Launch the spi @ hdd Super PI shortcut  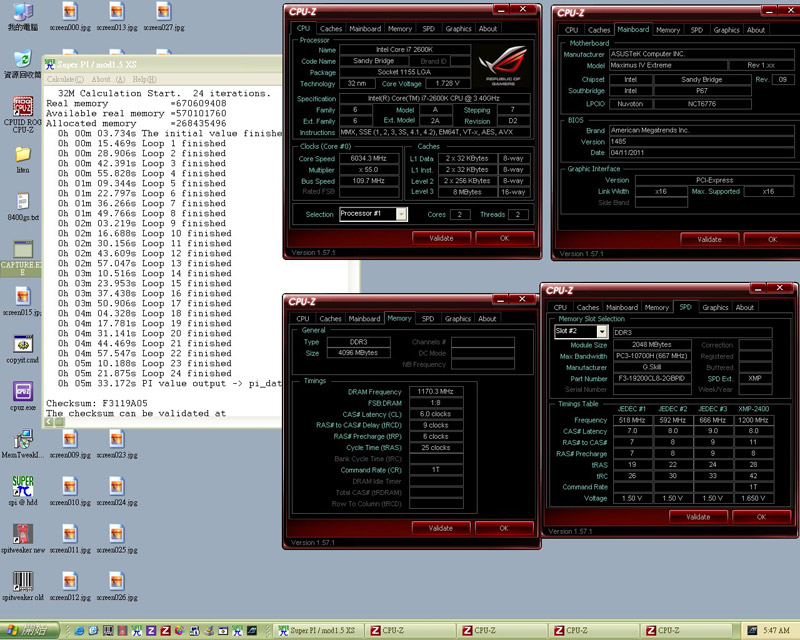pos(22,488)
